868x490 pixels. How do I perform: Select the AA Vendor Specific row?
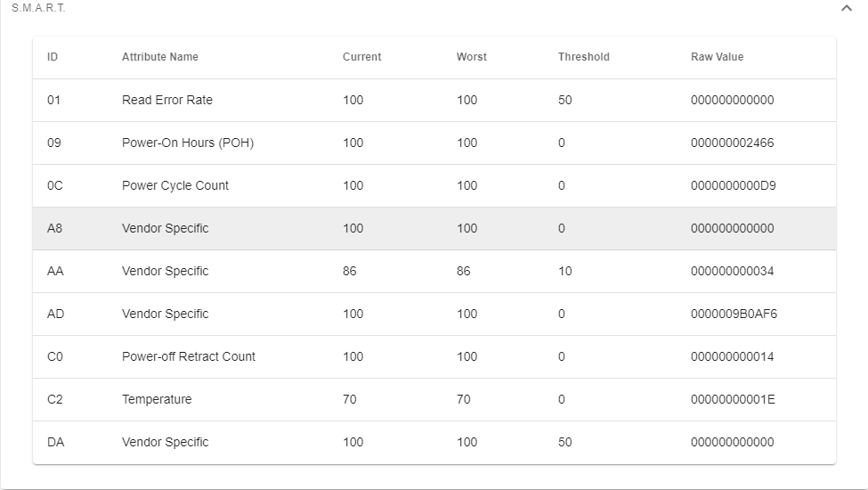click(166, 271)
